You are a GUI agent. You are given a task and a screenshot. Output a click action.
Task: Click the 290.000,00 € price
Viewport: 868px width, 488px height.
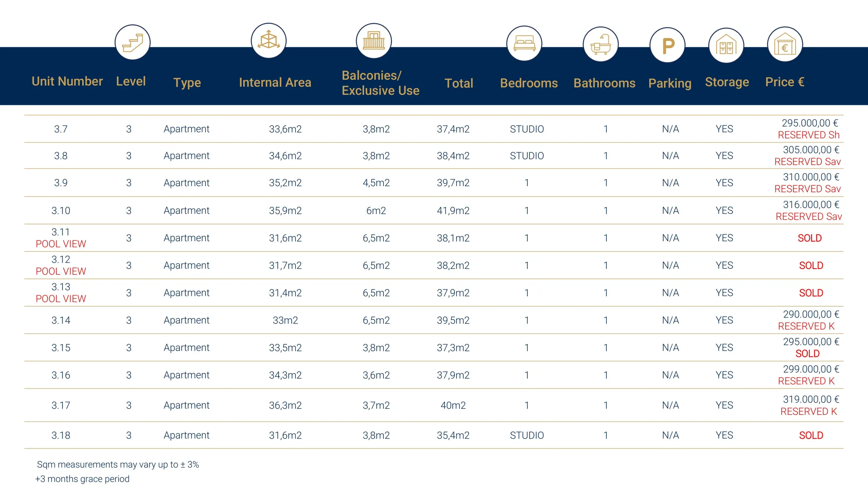click(x=811, y=314)
